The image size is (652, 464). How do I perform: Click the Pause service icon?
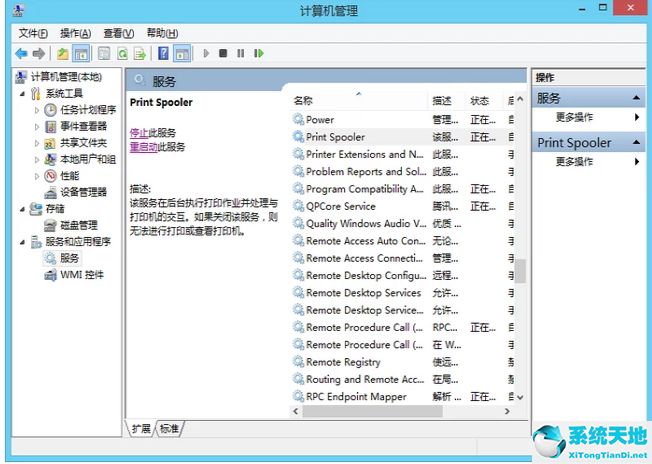click(241, 53)
